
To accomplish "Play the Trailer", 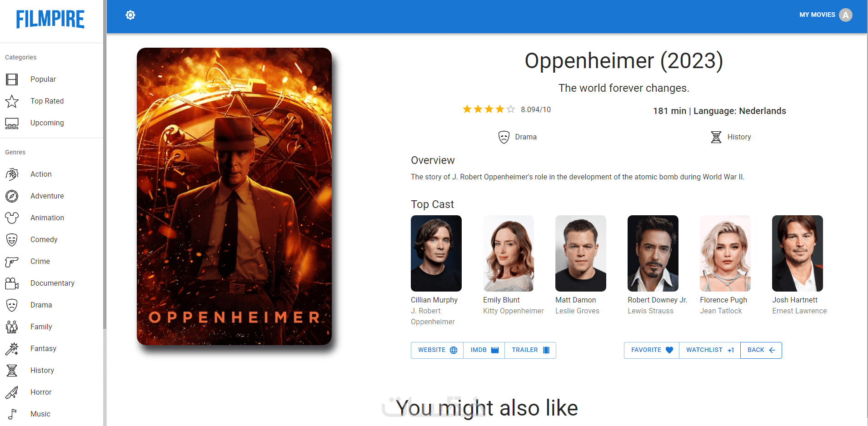I will click(530, 350).
